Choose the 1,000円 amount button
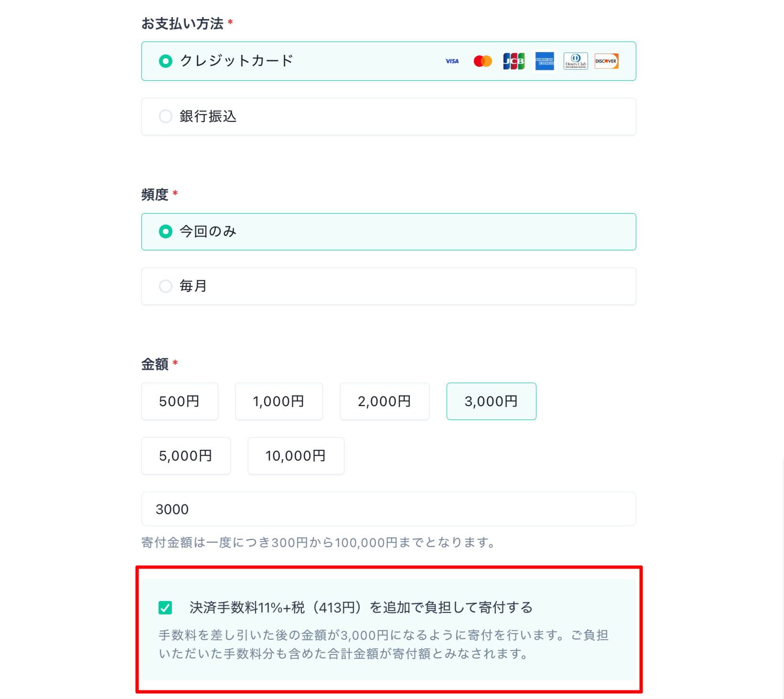 tap(279, 401)
